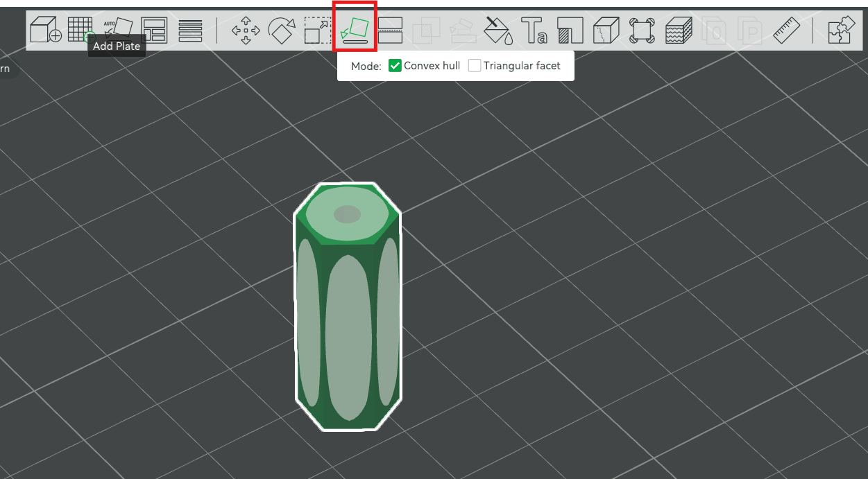Viewport: 868px width, 479px height.
Task: Click the Arrange all objects icon
Action: 154,31
